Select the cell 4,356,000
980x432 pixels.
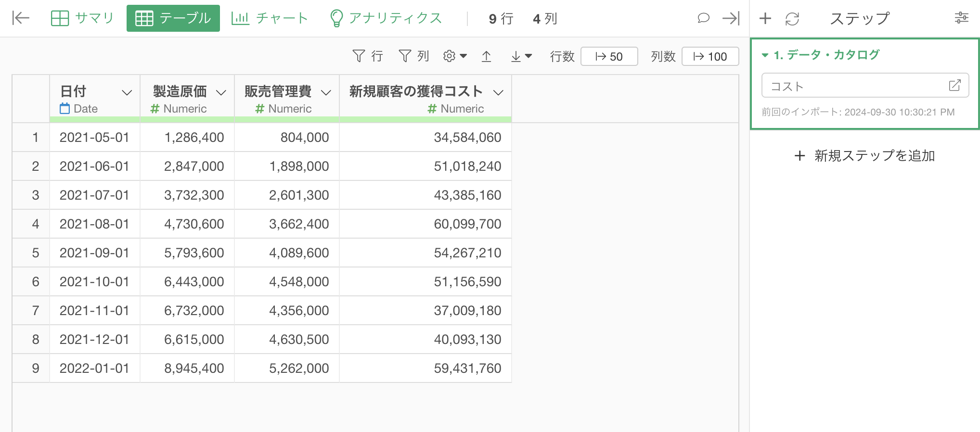(287, 311)
